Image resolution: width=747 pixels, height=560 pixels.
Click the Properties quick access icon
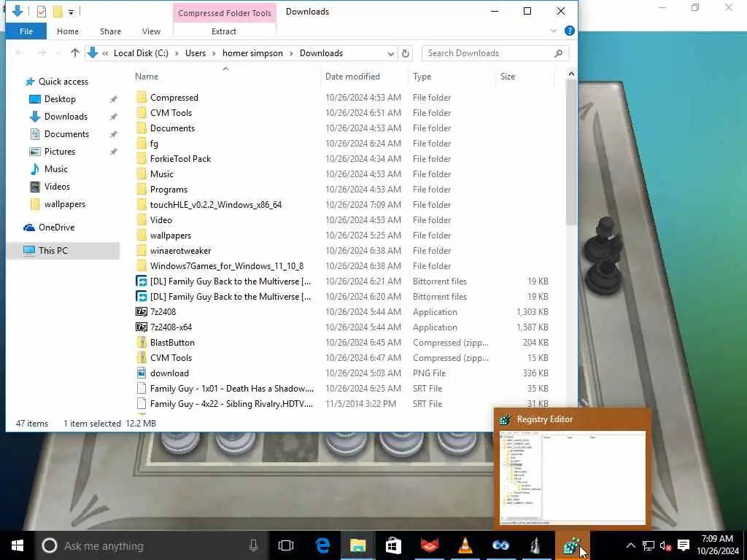[42, 12]
